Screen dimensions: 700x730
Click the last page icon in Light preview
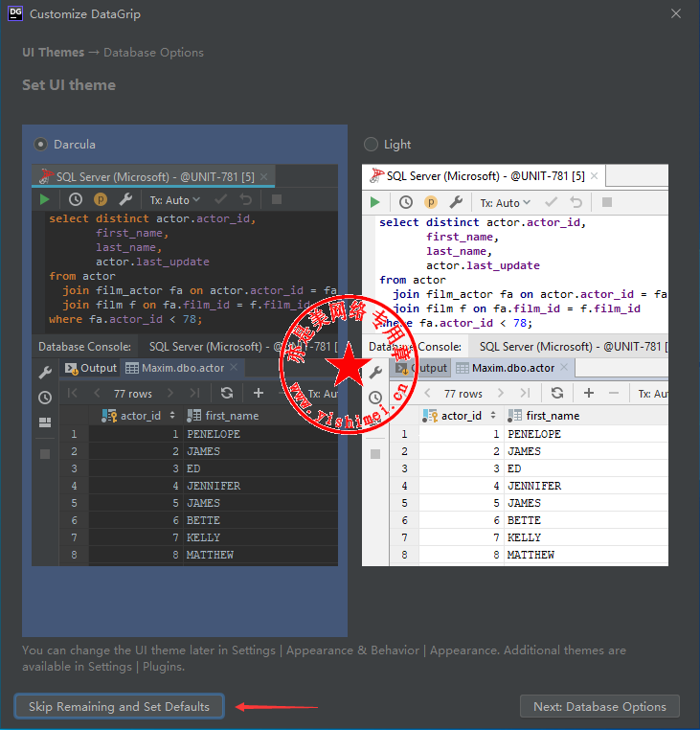526,393
